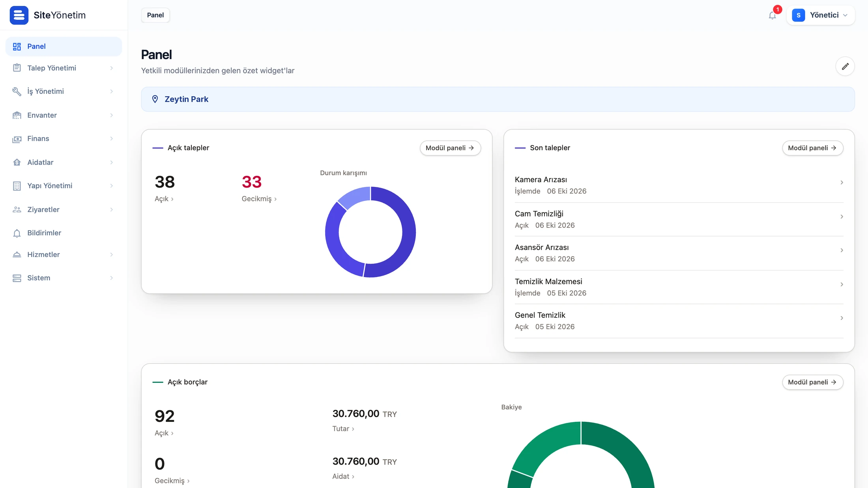Click chevron arrow on Cam Temizliği row

(841, 217)
